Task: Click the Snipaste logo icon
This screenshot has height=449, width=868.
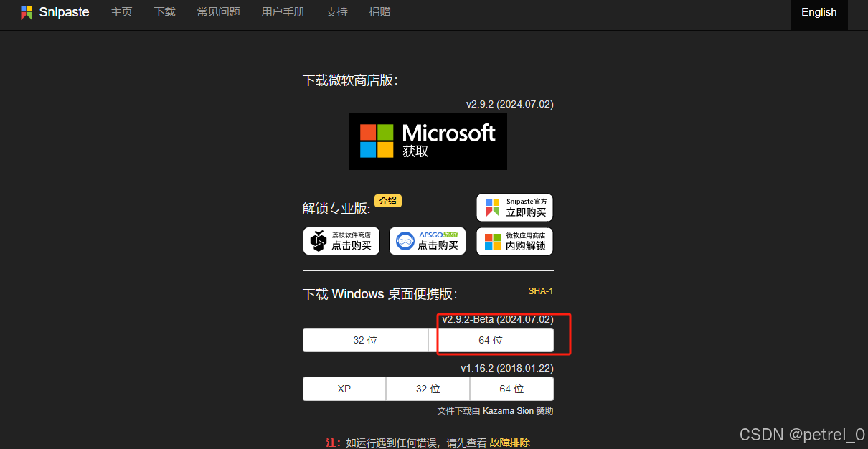Action: click(27, 12)
